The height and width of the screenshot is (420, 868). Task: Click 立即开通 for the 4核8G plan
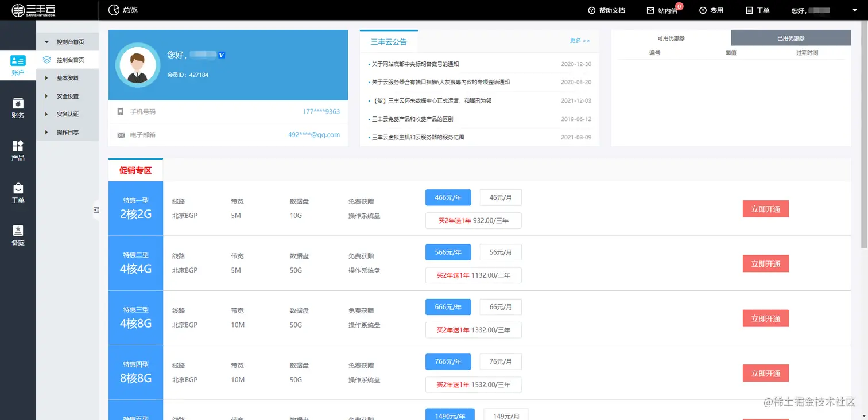pyautogui.click(x=766, y=318)
